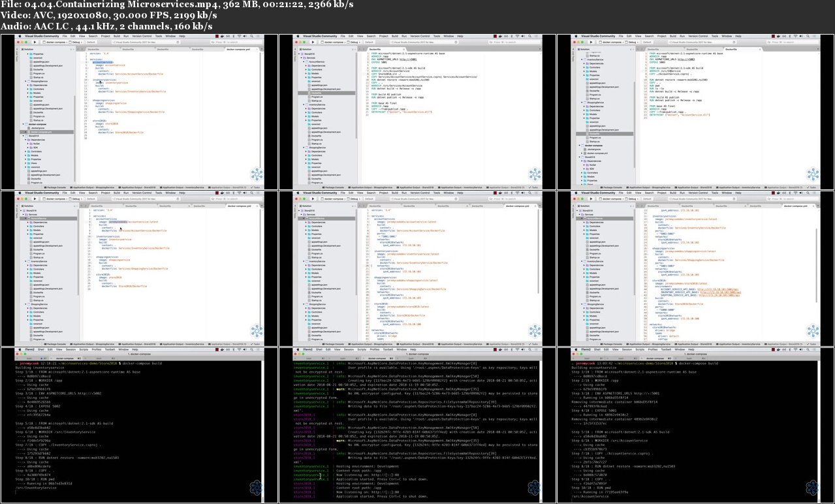
Task: Click the highlighted accountservice text in top-left editor
Action: click(x=102, y=63)
